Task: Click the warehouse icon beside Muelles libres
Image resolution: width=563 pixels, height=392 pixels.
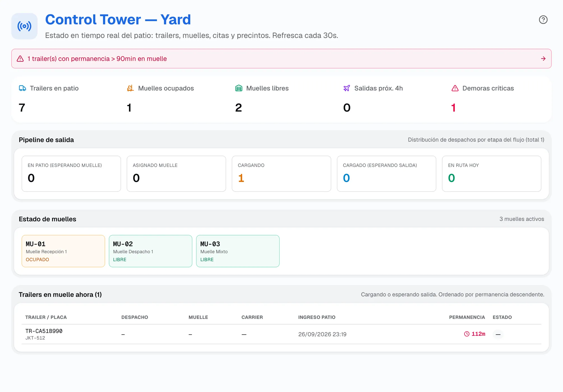Action: coord(238,88)
